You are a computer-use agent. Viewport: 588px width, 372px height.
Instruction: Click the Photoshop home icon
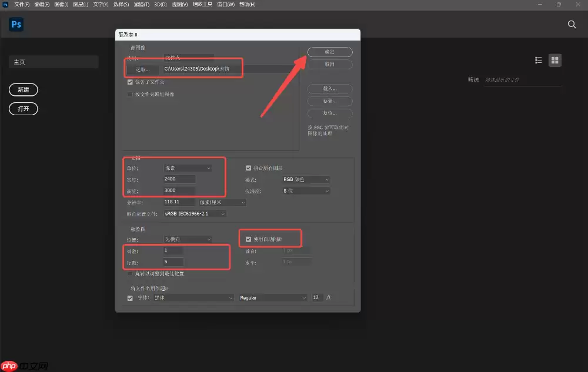pos(15,25)
